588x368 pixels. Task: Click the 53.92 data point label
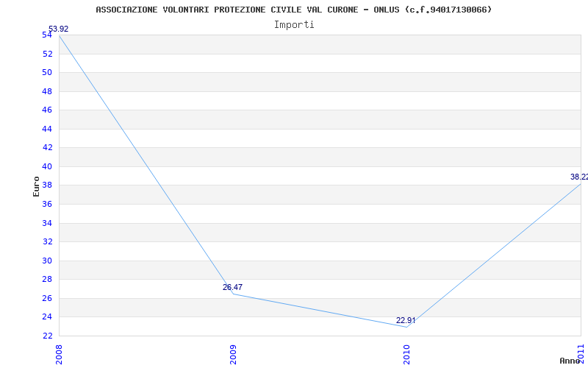coord(59,29)
